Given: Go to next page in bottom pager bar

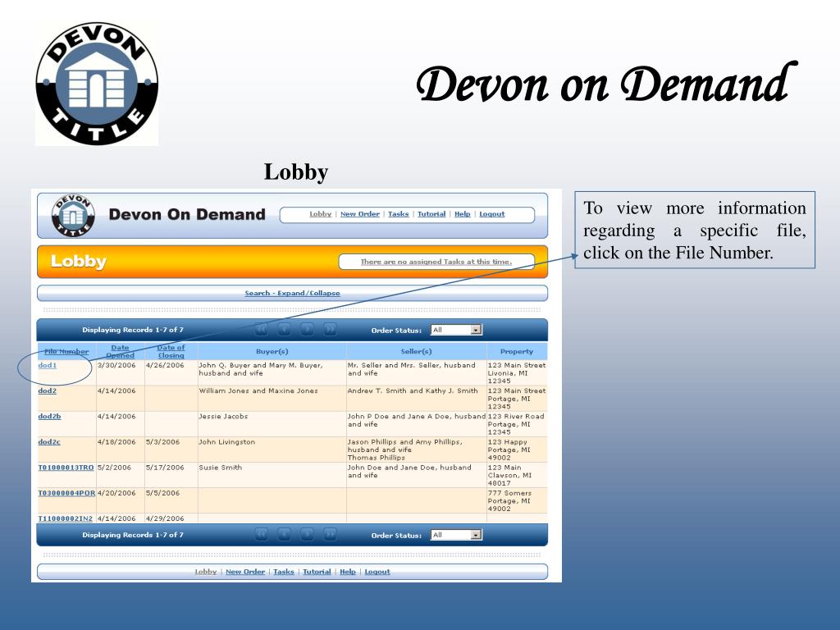Looking at the screenshot, I should tap(308, 535).
